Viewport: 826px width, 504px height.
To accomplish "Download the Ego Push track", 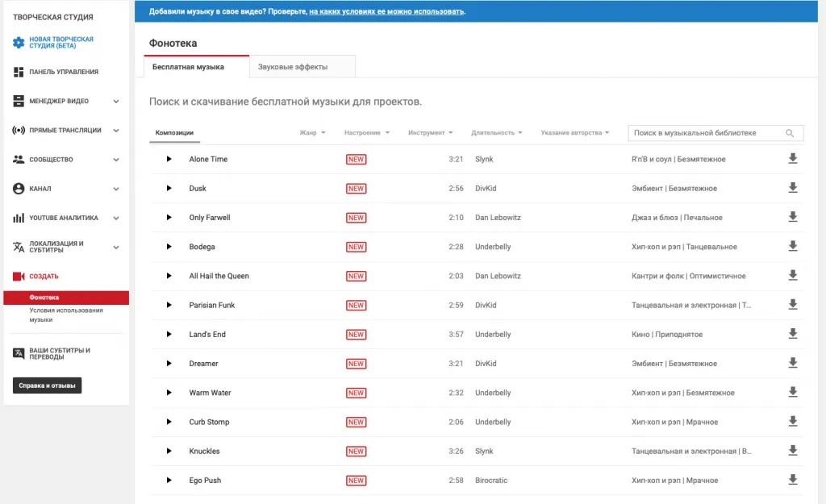I will click(x=792, y=480).
